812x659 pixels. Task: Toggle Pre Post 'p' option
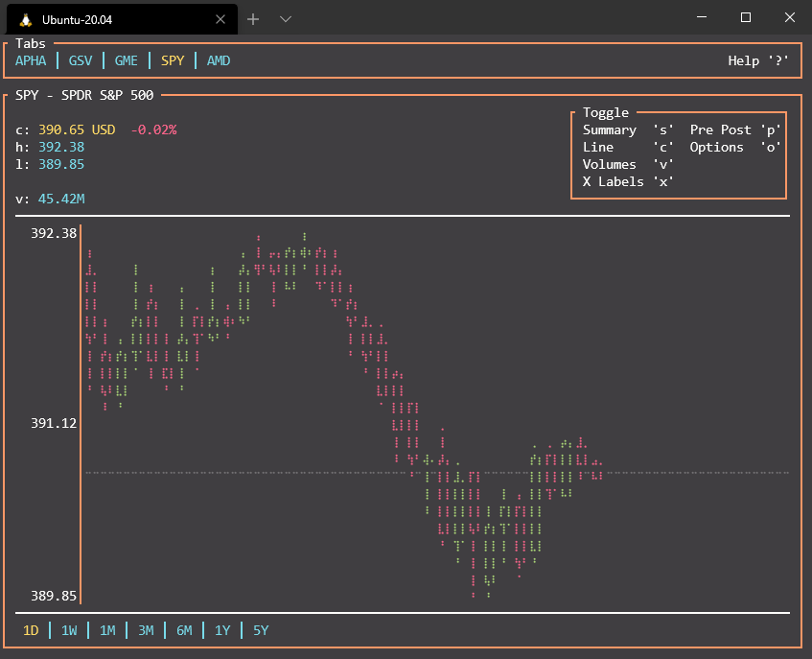pyautogui.click(x=735, y=129)
